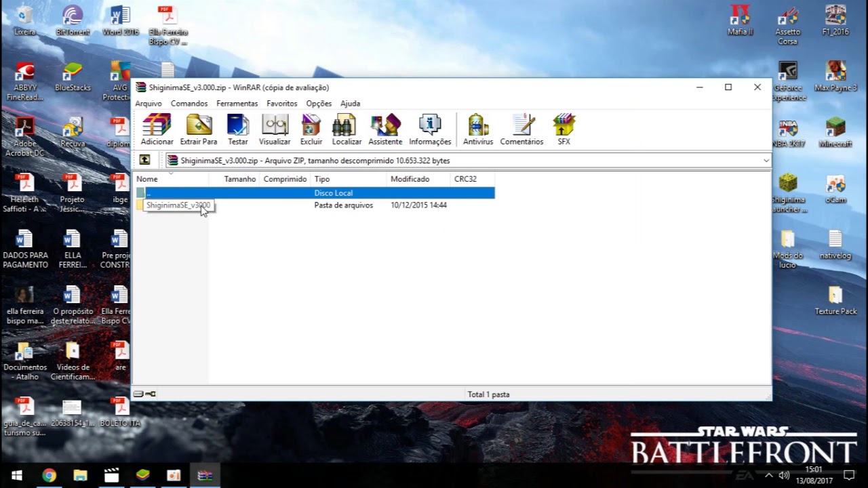The width and height of the screenshot is (868, 488).
Task: Click the '10/12/2015 14:44' modified date
Action: (x=418, y=205)
